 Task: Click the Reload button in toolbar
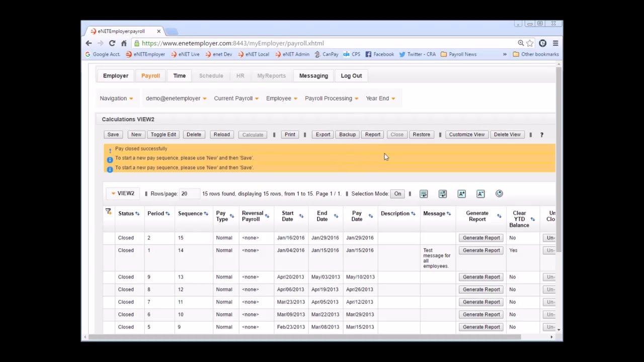click(x=221, y=135)
